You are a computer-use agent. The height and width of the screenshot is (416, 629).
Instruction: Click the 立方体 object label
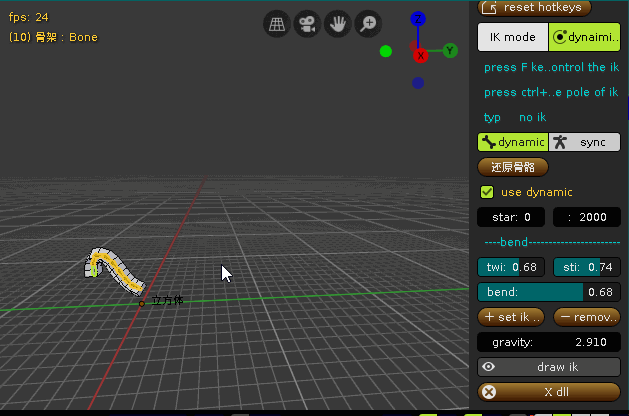tap(167, 300)
